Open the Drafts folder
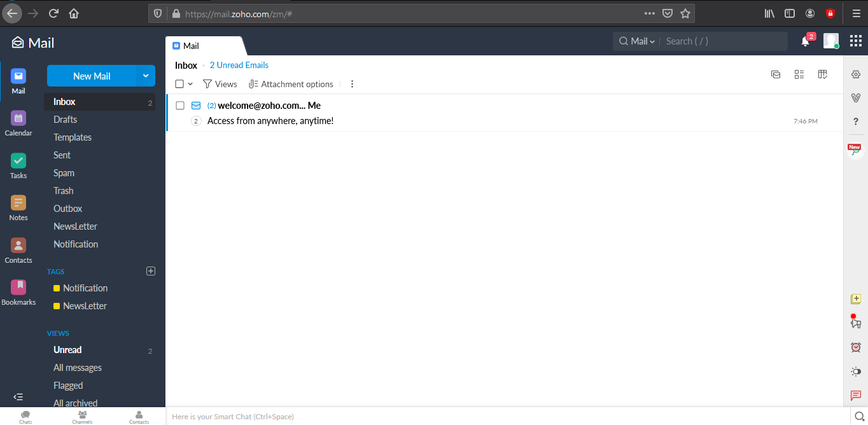Viewport: 868px width, 425px height. (x=65, y=120)
